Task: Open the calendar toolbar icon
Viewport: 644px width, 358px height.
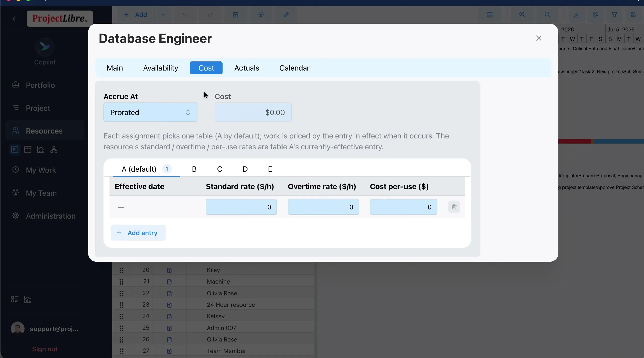Action: pyautogui.click(x=235, y=15)
